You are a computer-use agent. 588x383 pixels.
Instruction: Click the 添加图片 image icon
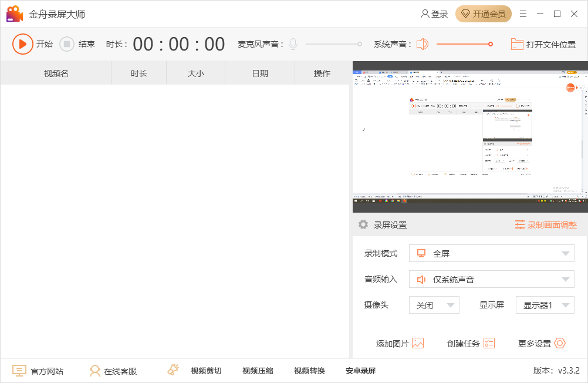tap(418, 343)
